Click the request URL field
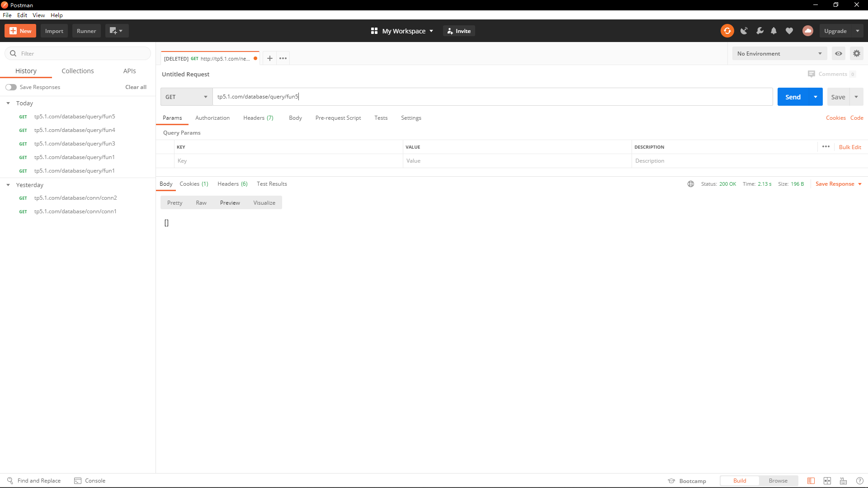 (x=493, y=97)
